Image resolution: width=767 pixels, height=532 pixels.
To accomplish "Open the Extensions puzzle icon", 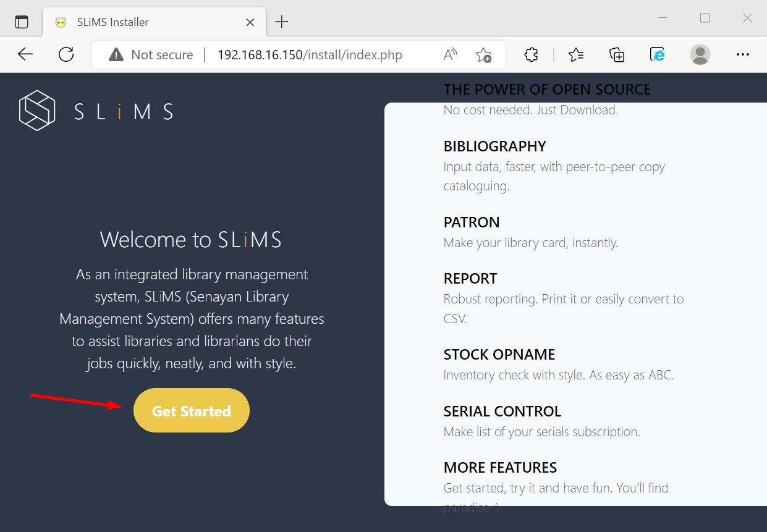I will click(x=531, y=55).
